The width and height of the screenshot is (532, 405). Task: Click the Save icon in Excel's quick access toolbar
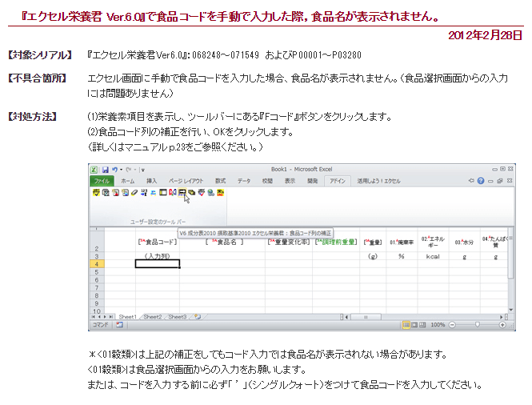click(x=105, y=170)
